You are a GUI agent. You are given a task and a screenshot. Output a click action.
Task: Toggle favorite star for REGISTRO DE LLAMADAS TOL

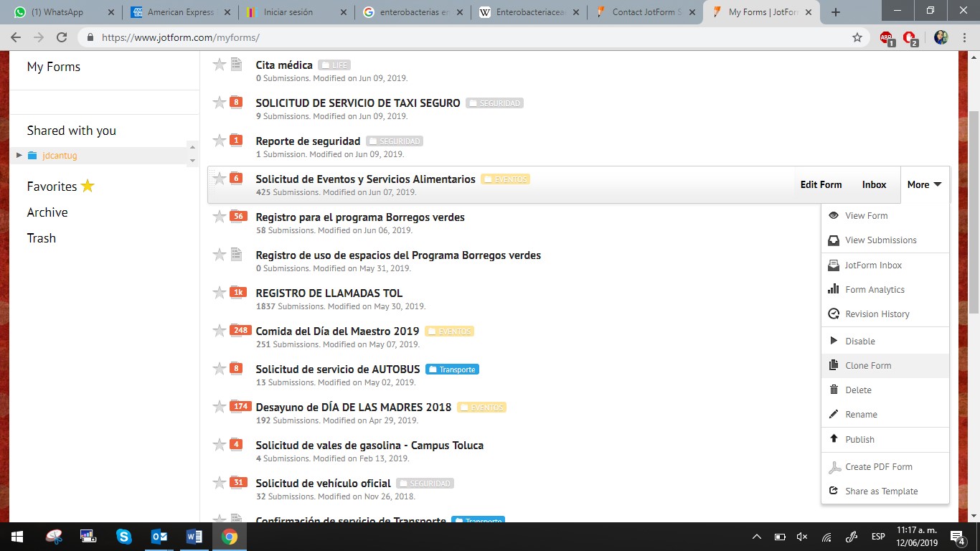[x=220, y=293]
